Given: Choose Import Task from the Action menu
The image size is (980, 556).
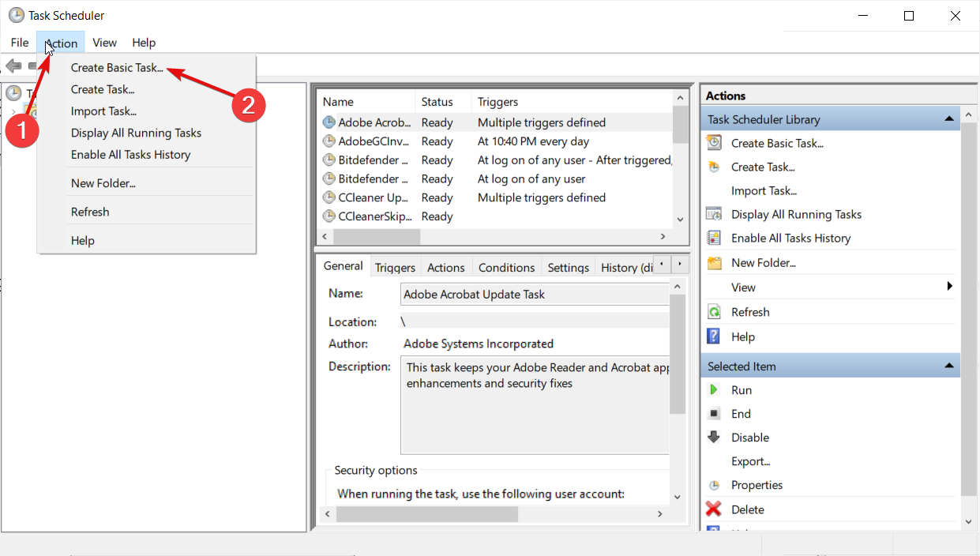Looking at the screenshot, I should pyautogui.click(x=103, y=111).
